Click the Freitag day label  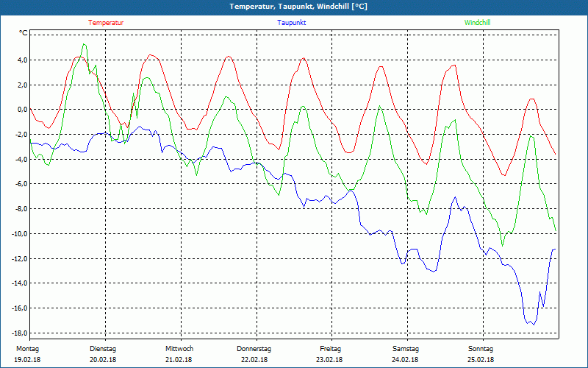330,349
